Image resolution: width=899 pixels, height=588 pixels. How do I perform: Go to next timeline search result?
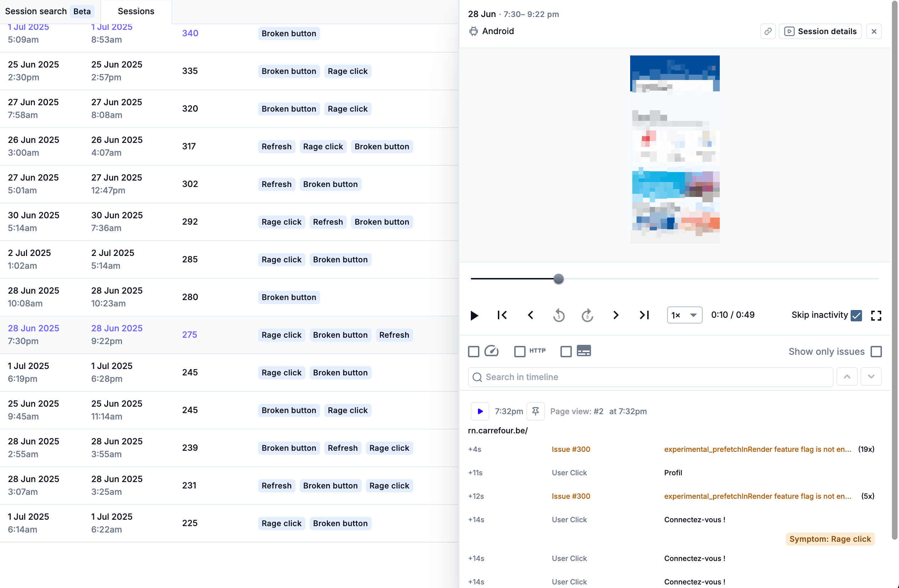[x=871, y=377]
